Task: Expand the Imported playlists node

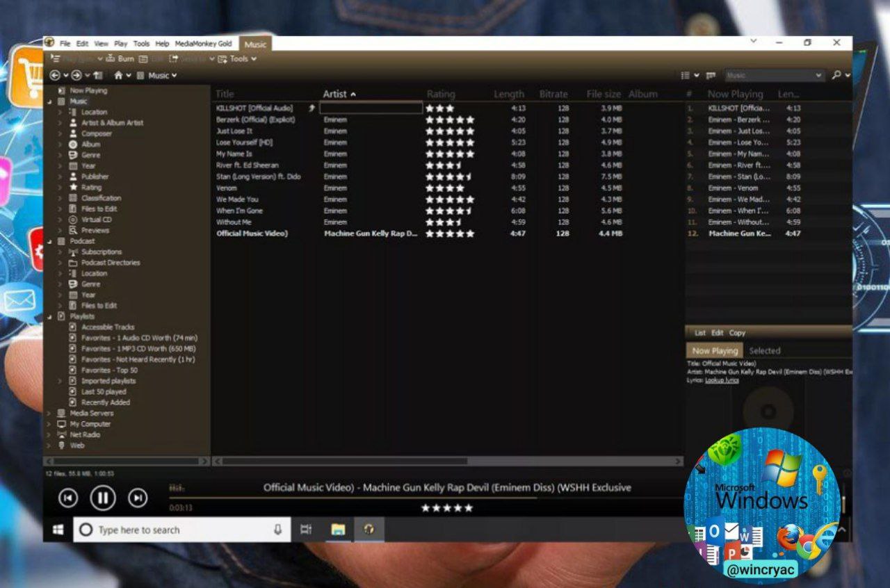Action: click(x=60, y=381)
